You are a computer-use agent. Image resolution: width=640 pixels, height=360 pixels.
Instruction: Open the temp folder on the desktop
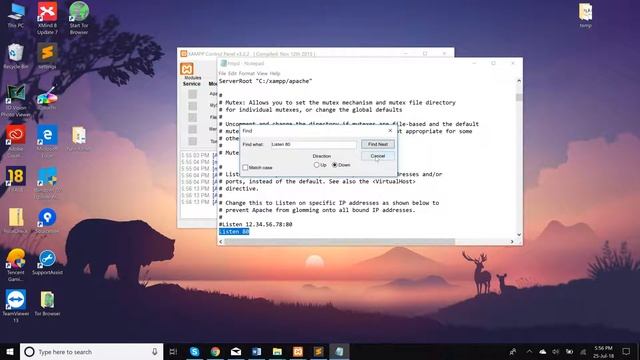[x=585, y=16]
